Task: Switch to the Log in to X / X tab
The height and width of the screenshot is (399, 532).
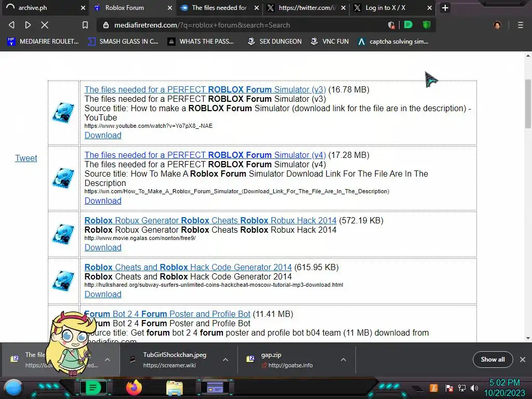Action: point(393,8)
